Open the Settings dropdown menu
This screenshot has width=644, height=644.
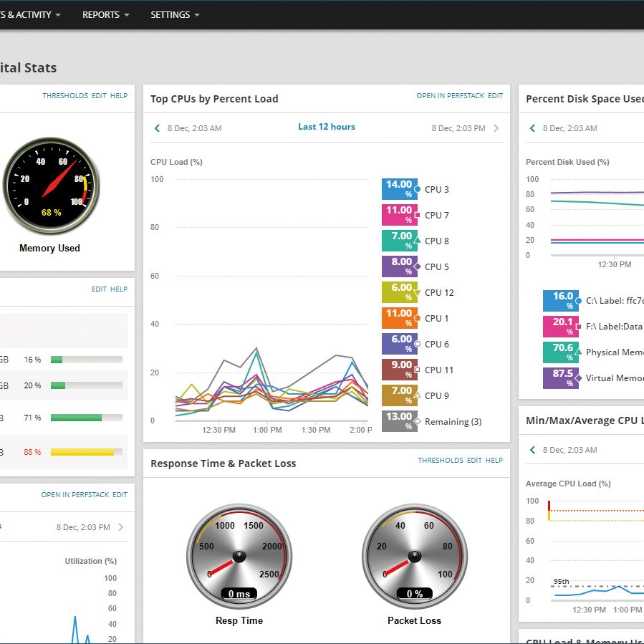(x=175, y=15)
